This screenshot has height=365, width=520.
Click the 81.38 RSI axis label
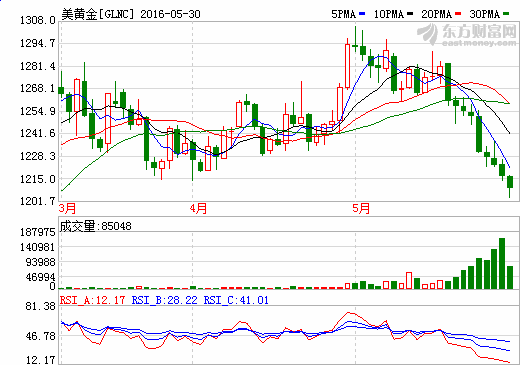click(40, 306)
